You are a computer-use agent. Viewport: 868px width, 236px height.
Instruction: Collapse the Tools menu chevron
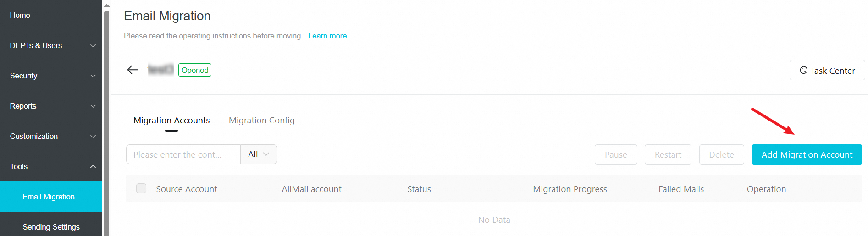pyautogui.click(x=93, y=166)
